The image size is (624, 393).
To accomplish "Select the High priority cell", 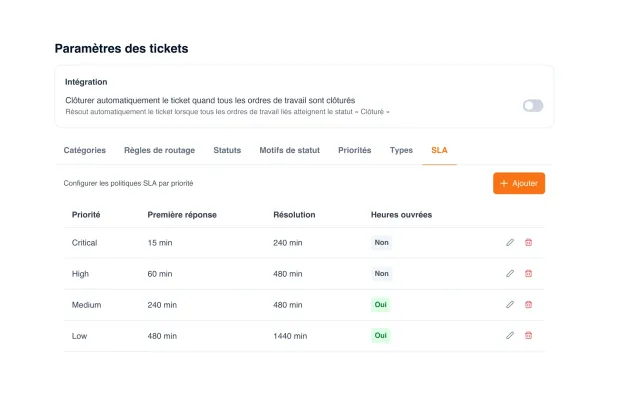I will point(80,274).
